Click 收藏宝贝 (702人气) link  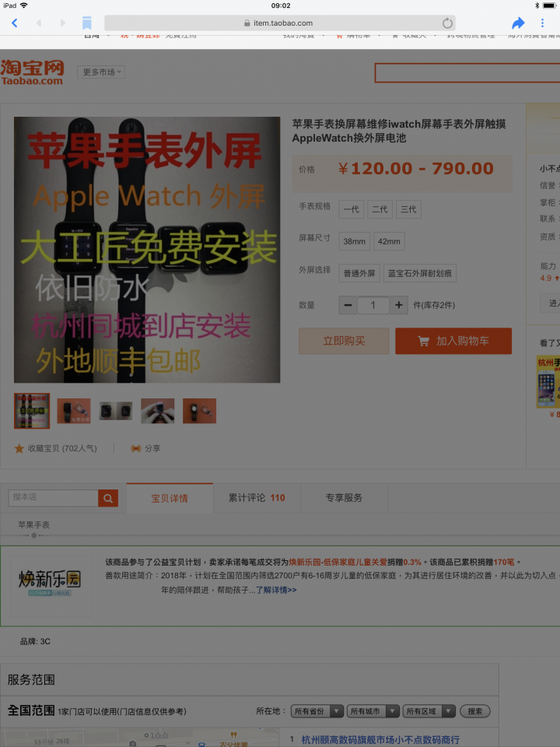tap(62, 448)
